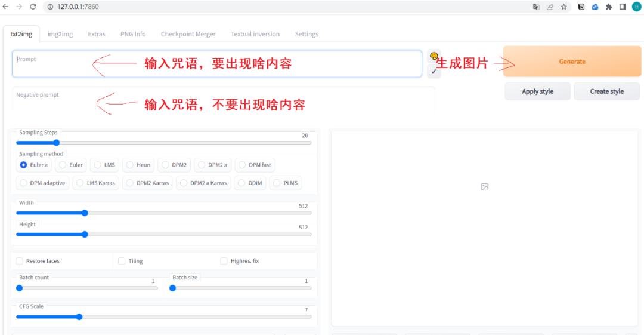The width and height of the screenshot is (644, 335).
Task: Click the Create style button
Action: coord(606,91)
